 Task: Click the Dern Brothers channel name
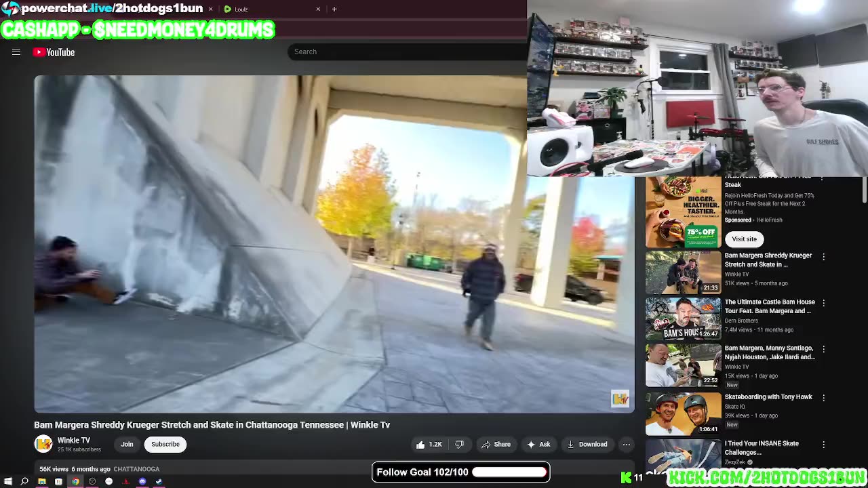[741, 321]
